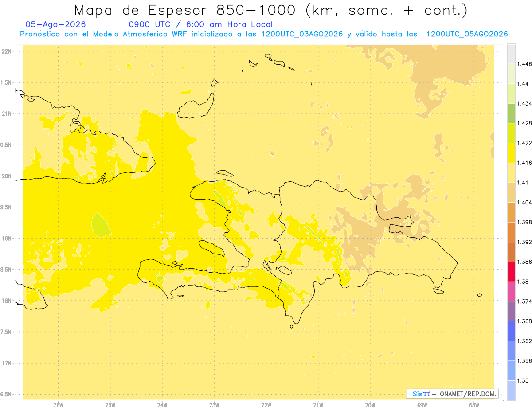Screen dimensions: 532x411
Task: Click the '20N' latitude label
Action: tap(7, 176)
